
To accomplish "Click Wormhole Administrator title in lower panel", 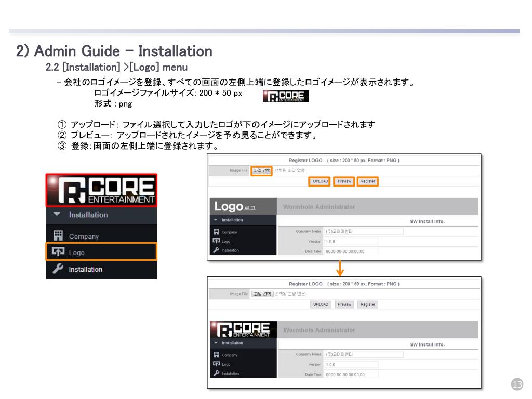I will tap(319, 330).
